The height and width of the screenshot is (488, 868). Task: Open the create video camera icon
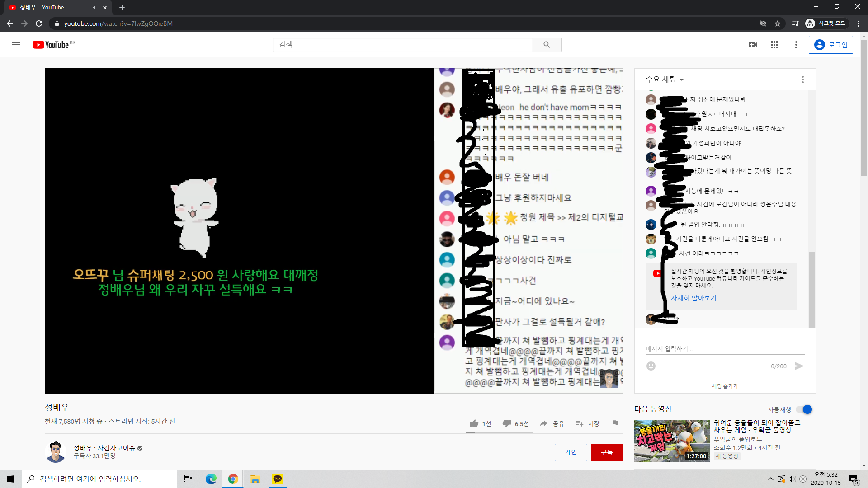coord(753,45)
